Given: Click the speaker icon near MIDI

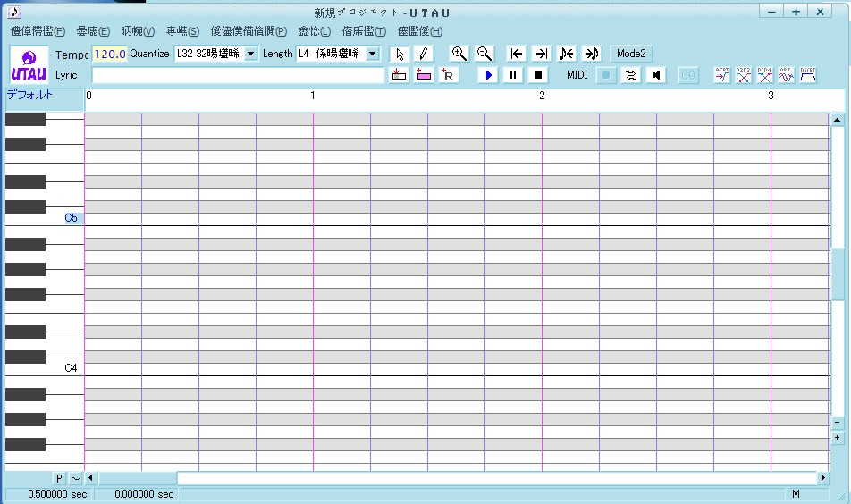Looking at the screenshot, I should (656, 75).
